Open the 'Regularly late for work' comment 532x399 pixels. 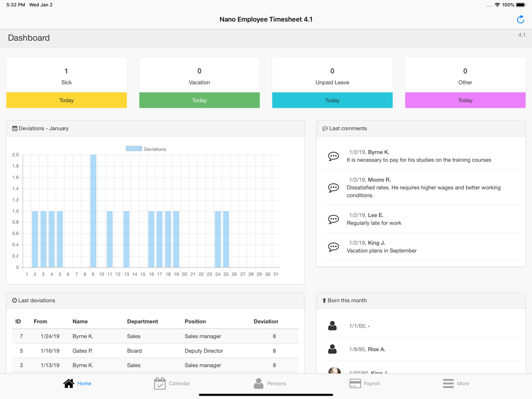tap(421, 219)
